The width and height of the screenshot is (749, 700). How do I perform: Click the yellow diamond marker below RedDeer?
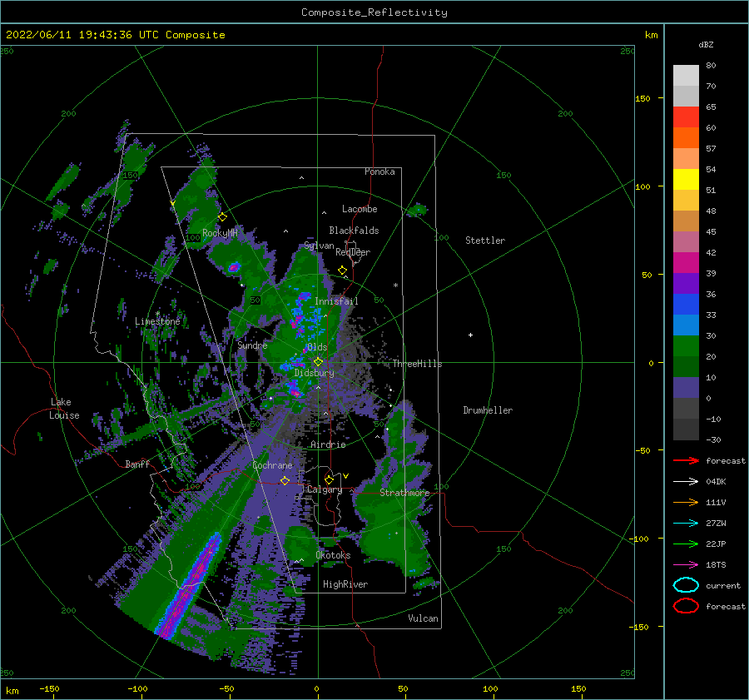pos(343,271)
